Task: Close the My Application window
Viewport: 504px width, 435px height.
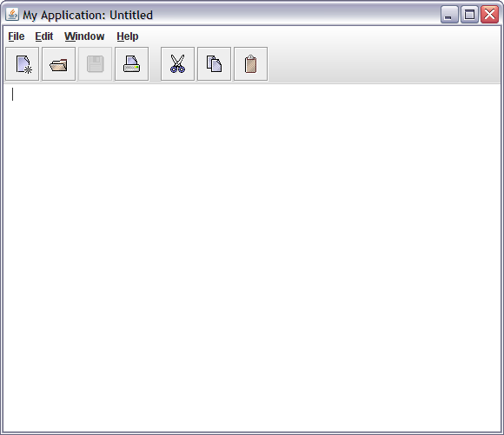Action: coord(489,15)
